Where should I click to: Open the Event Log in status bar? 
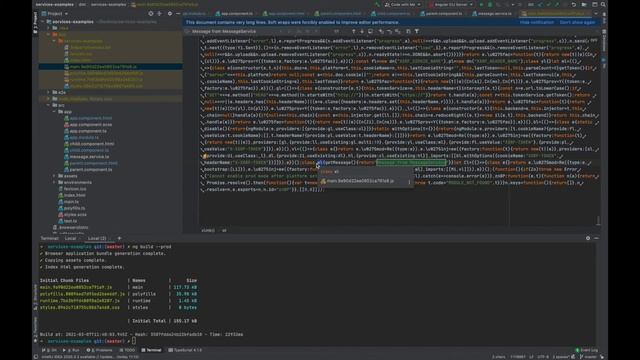[x=587, y=350]
